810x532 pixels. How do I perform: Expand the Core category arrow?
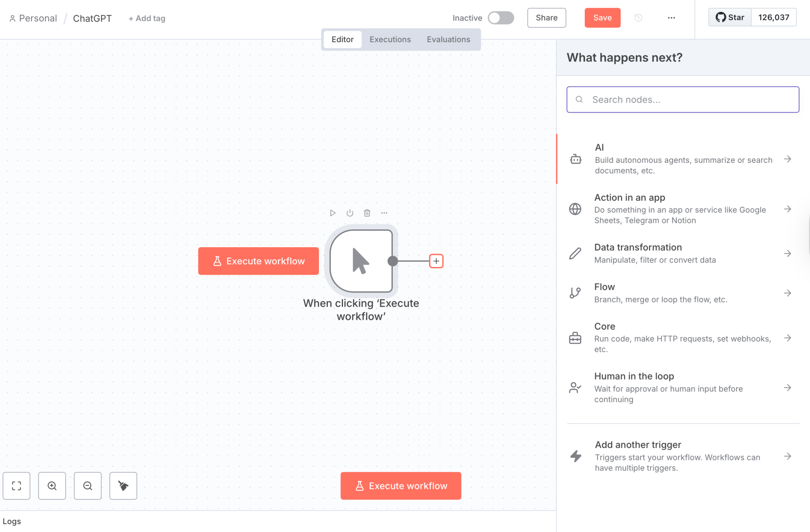787,338
